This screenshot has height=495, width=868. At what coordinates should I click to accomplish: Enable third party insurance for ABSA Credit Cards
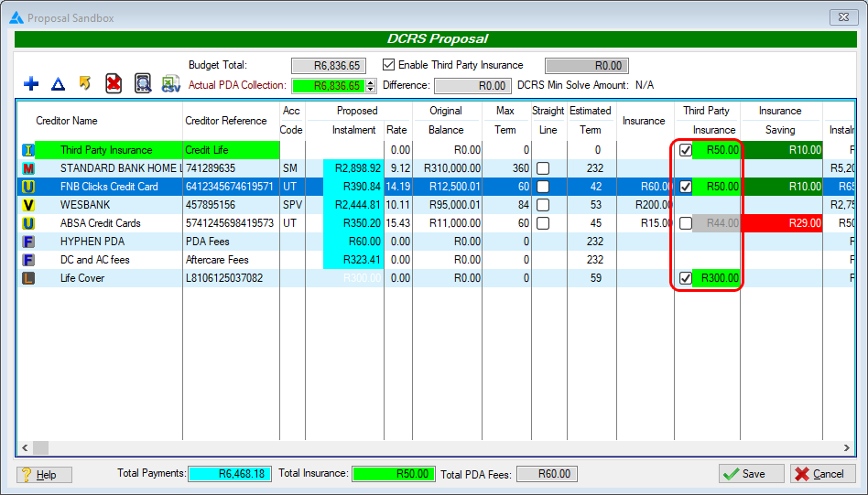686,223
